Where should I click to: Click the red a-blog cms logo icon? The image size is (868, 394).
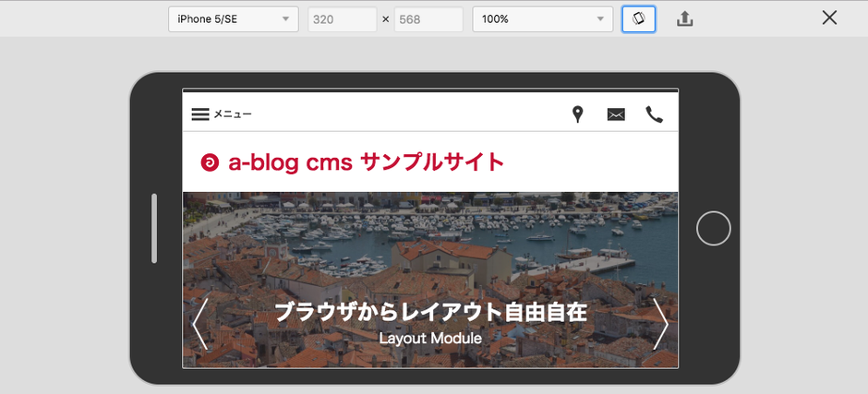point(210,162)
